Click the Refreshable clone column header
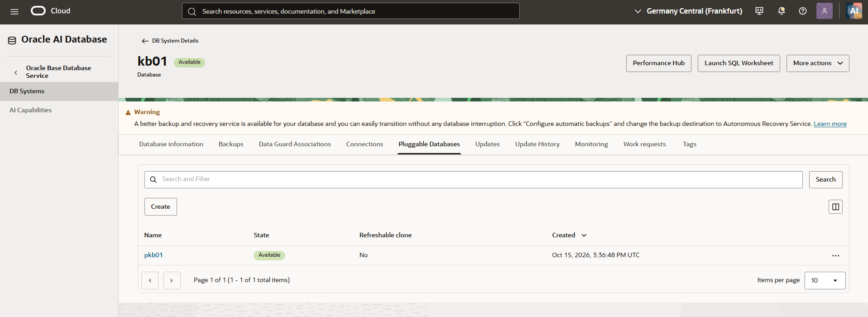 tap(385, 235)
